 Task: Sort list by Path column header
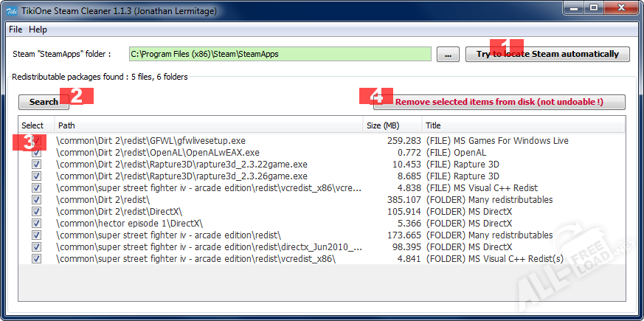coord(208,125)
